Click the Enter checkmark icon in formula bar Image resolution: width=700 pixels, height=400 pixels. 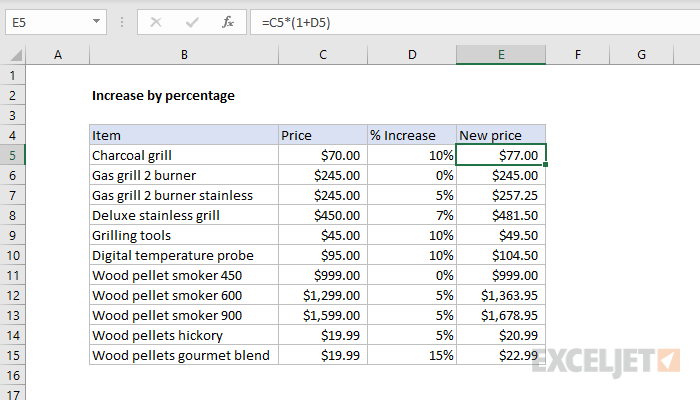192,22
